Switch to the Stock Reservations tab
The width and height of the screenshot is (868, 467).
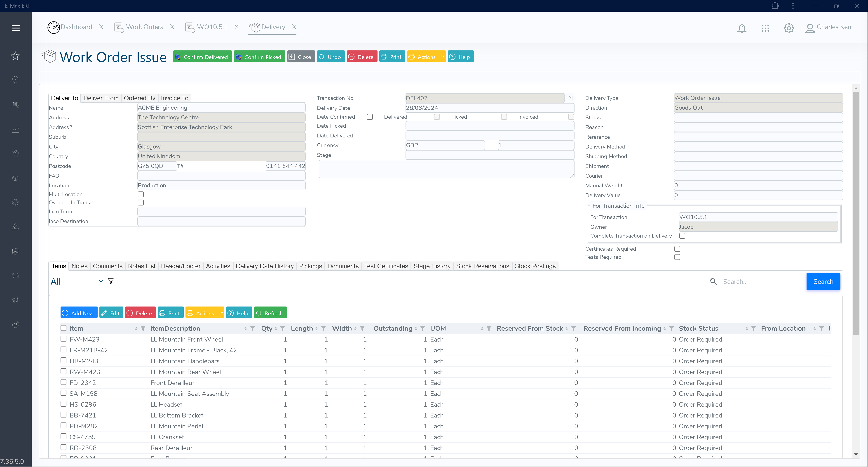click(x=483, y=266)
